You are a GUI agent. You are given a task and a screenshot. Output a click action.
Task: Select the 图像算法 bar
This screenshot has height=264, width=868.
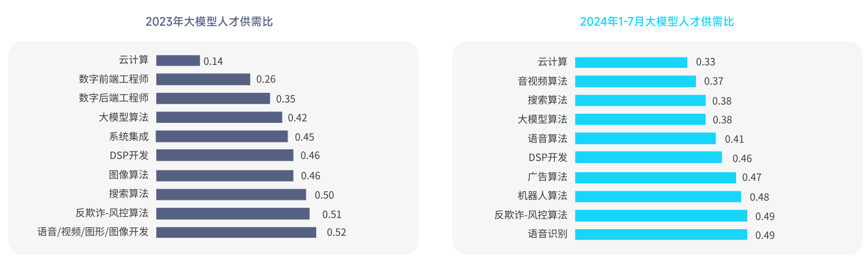(x=225, y=175)
